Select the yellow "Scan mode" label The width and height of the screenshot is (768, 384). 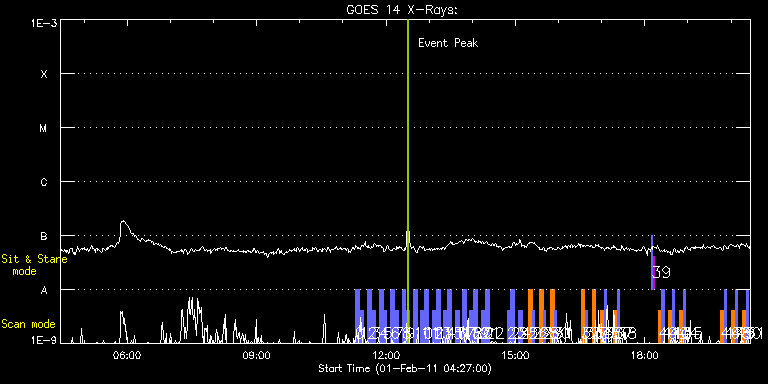[x=28, y=324]
